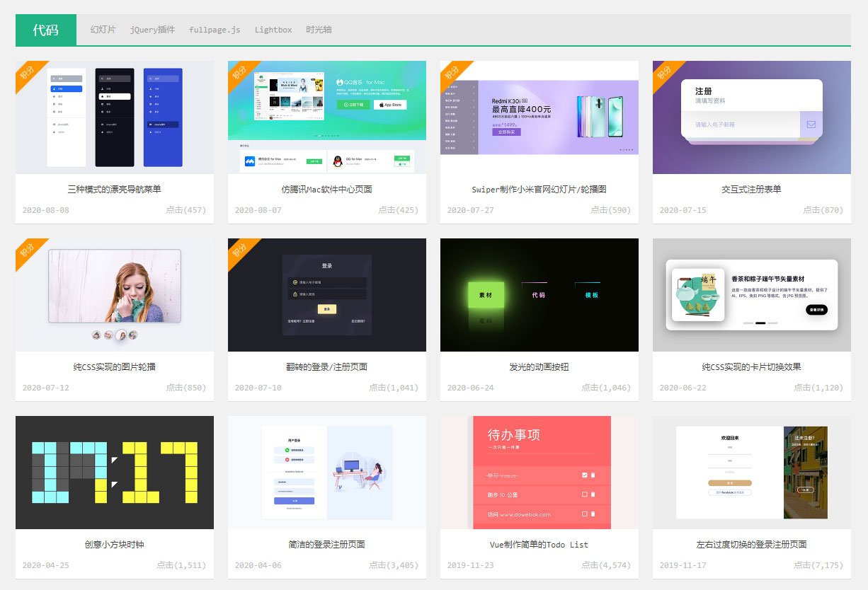868x590 pixels.
Task: Click the dark 登录 form preview image
Action: click(327, 295)
